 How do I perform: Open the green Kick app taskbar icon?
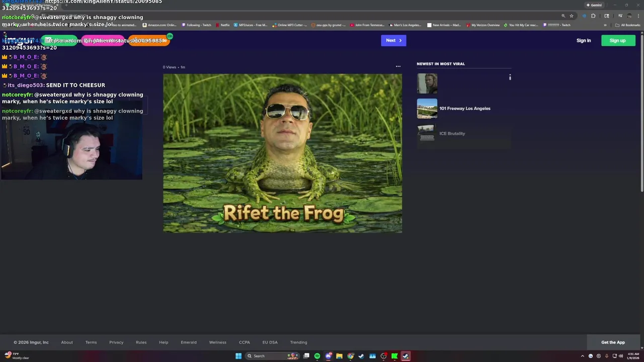click(394, 356)
